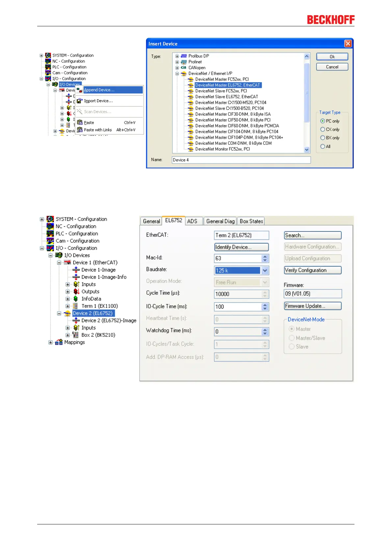Click the Cam - Configuration icon in lower tree

50,241
